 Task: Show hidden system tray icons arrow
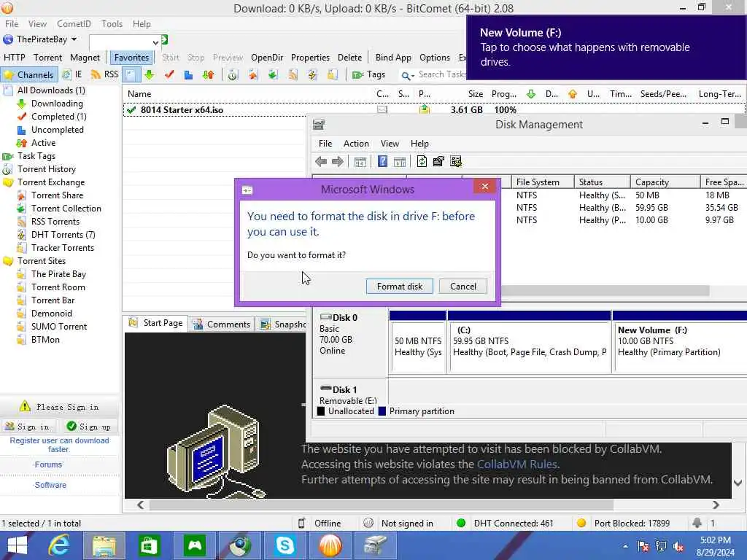click(625, 546)
